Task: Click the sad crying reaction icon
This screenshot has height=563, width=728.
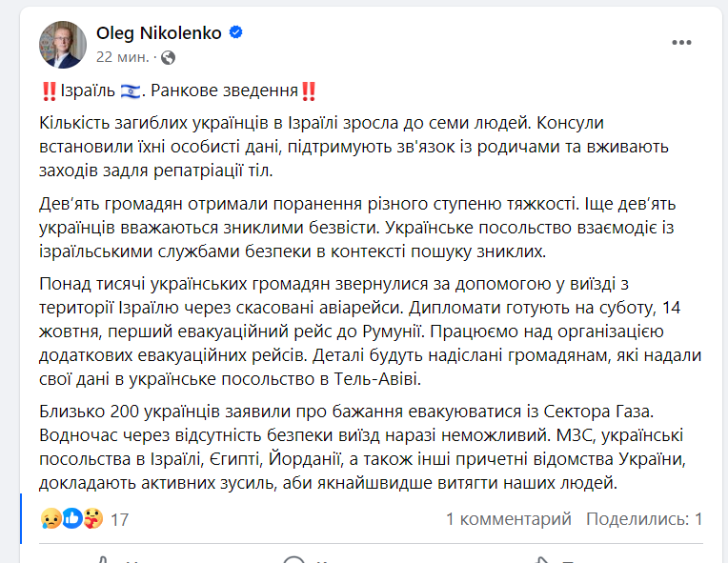Action: 51,519
